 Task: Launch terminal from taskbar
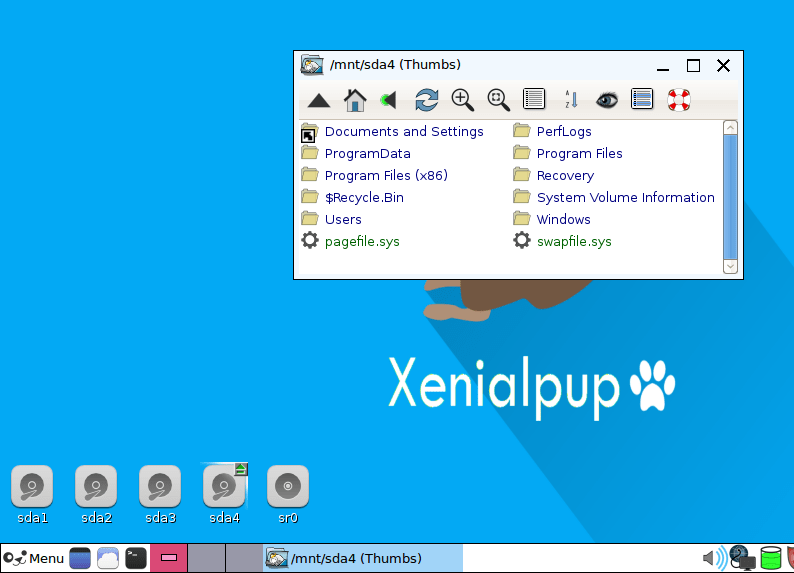(136, 558)
